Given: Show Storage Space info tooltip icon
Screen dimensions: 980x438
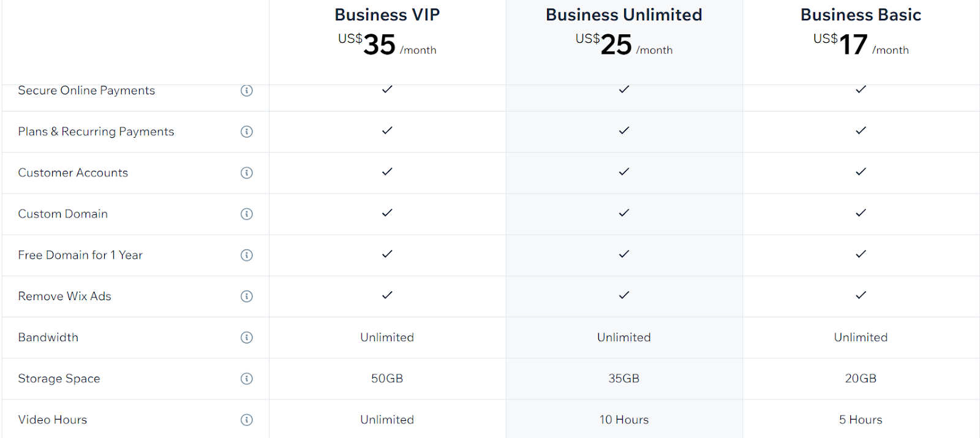Looking at the screenshot, I should 247,379.
